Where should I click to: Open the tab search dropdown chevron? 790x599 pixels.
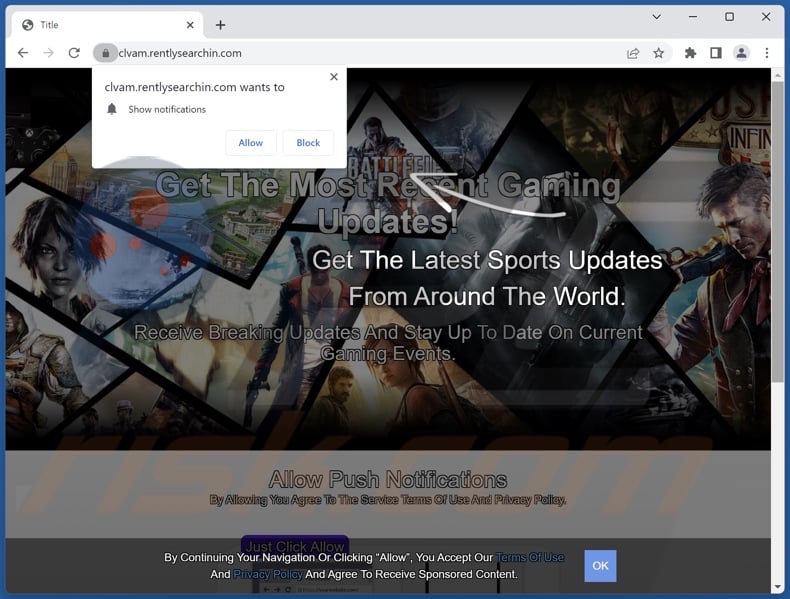pos(656,17)
